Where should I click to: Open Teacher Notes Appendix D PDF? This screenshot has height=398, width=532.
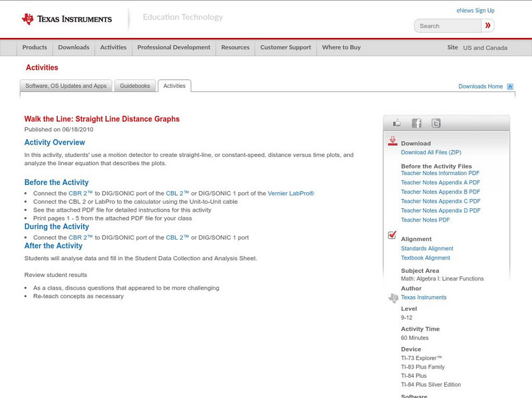click(x=441, y=210)
